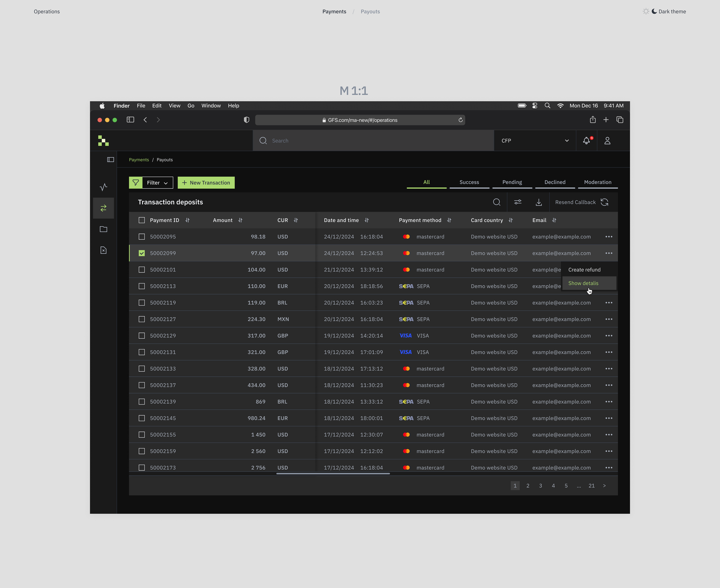
Task: Toggle the select-all checkbox in header
Action: coord(142,220)
